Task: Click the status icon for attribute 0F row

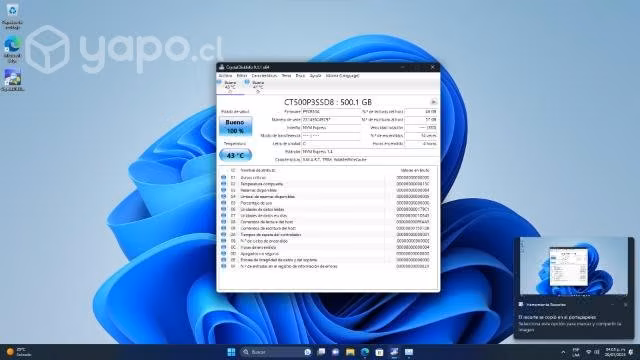Action: click(x=223, y=266)
